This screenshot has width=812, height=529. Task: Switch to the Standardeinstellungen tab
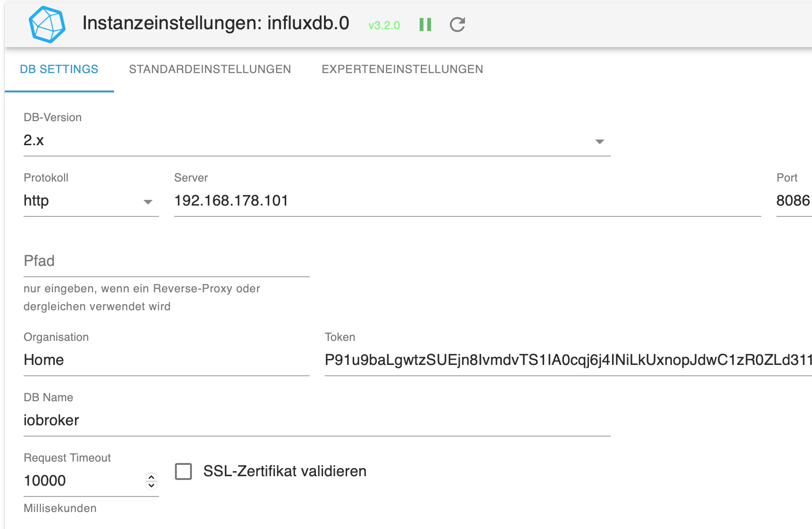[x=210, y=69]
